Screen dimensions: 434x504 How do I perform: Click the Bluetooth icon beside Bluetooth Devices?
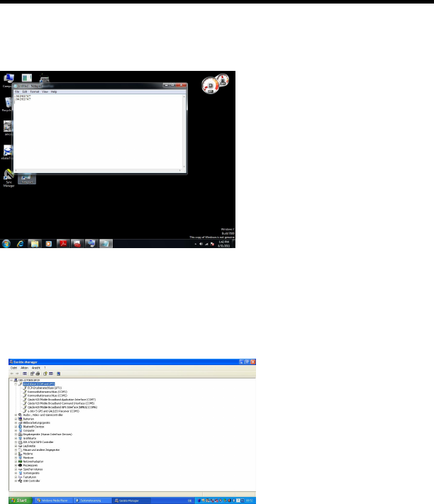point(21,427)
